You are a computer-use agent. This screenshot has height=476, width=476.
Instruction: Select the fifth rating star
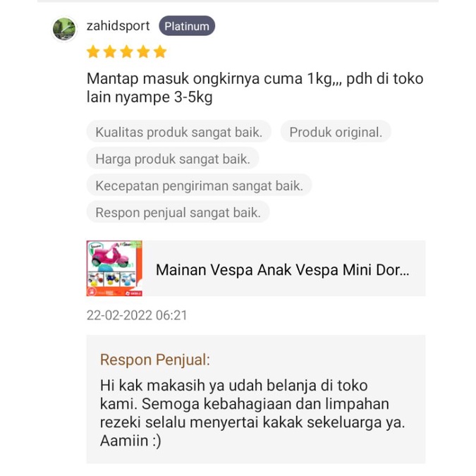click(x=160, y=51)
